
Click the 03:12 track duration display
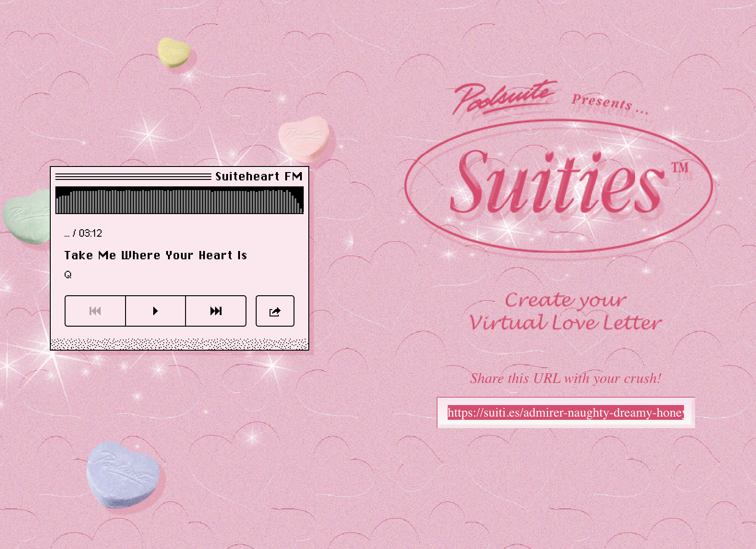(83, 233)
